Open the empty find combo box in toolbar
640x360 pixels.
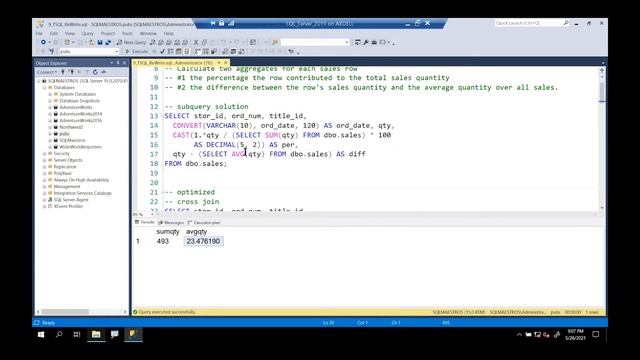point(315,42)
